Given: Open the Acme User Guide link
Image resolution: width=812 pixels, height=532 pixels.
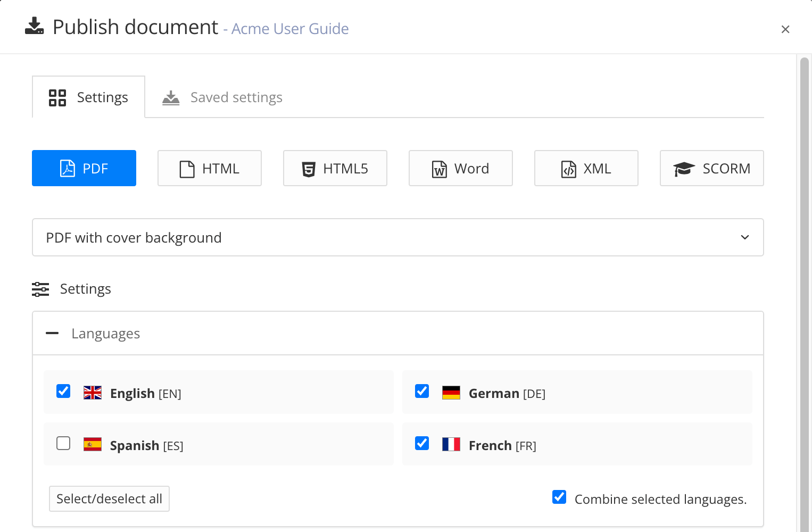Looking at the screenshot, I should [289, 28].
